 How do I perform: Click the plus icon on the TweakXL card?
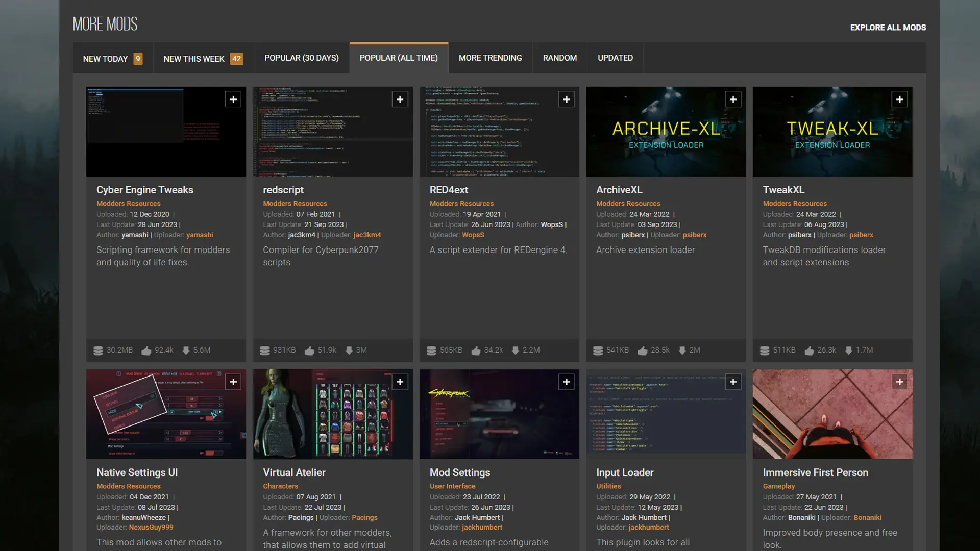(x=900, y=99)
